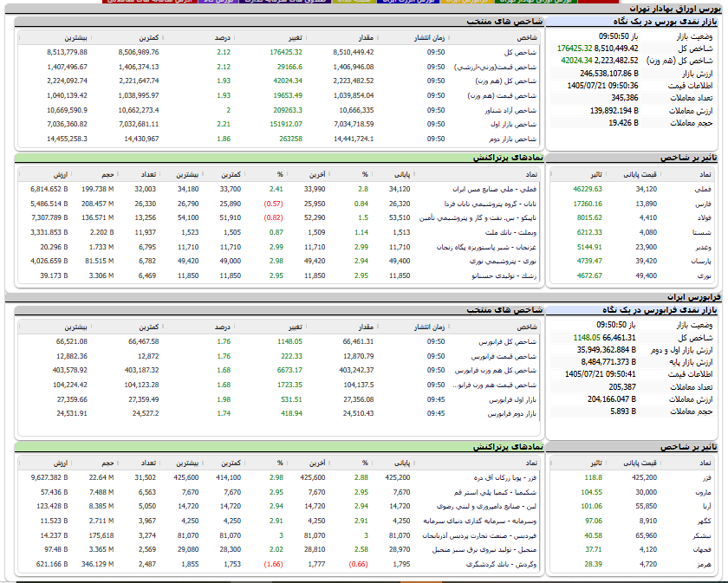Open the 'نوری - پتروشیمی نوری' symbol
728x583 pixels.
point(503,261)
